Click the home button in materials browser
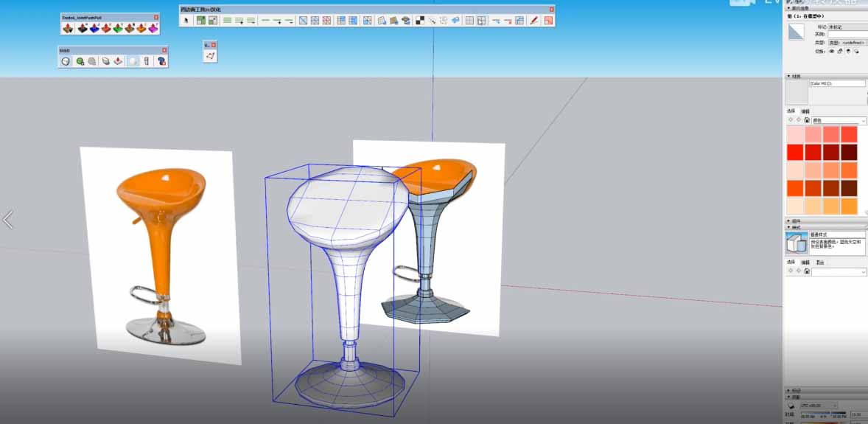The width and height of the screenshot is (868, 424). [x=807, y=120]
